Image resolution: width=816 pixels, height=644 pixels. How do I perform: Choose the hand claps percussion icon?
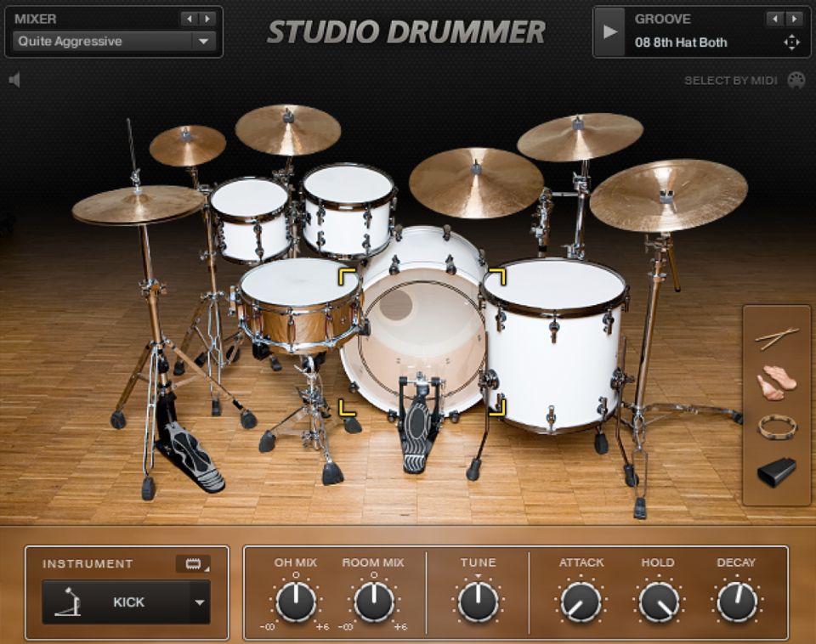coord(776,383)
